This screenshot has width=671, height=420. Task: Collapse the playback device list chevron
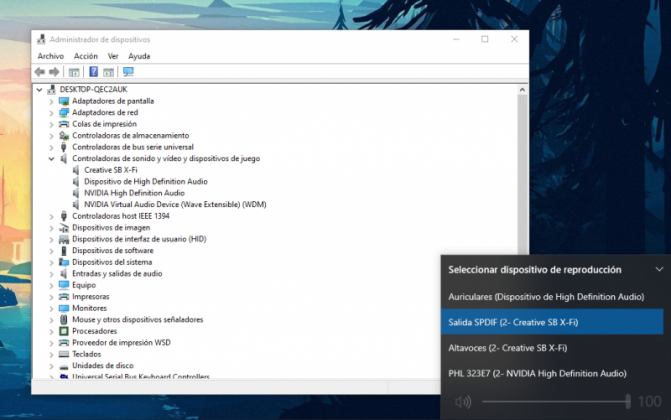[x=658, y=269]
